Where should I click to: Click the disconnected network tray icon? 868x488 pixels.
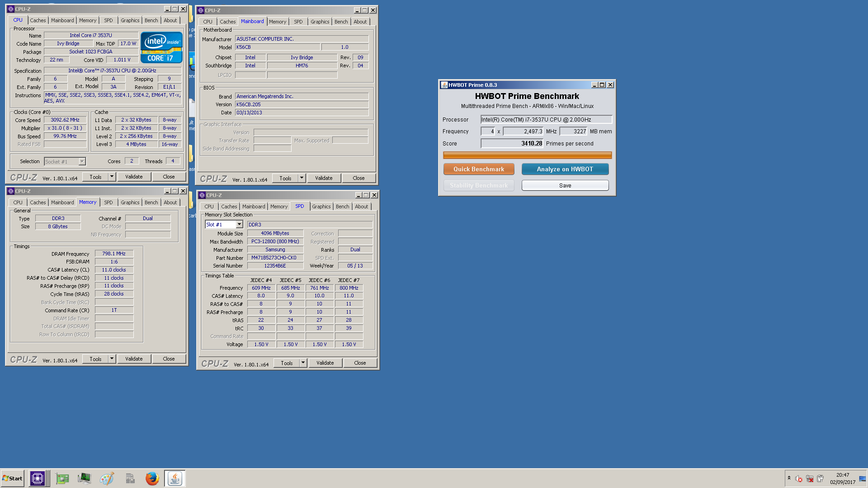pos(810,479)
